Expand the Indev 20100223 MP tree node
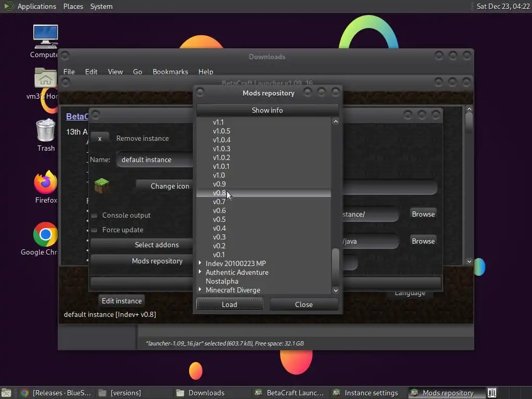This screenshot has width=532, height=399. click(x=200, y=263)
